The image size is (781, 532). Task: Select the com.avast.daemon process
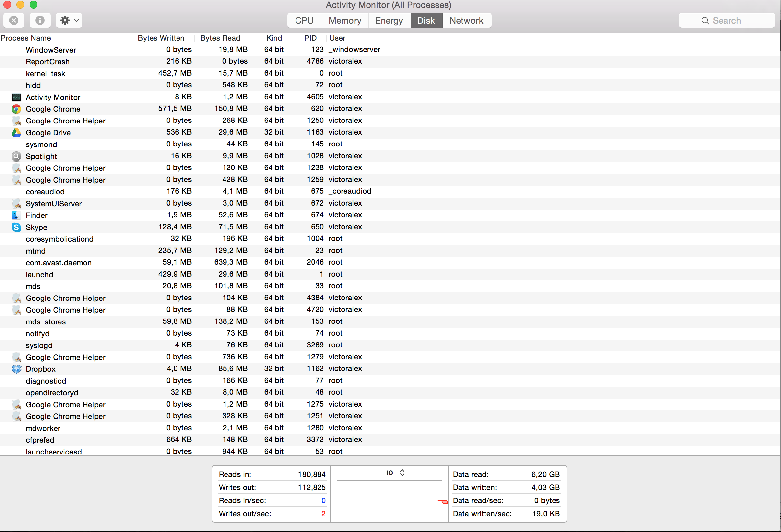click(x=390, y=262)
